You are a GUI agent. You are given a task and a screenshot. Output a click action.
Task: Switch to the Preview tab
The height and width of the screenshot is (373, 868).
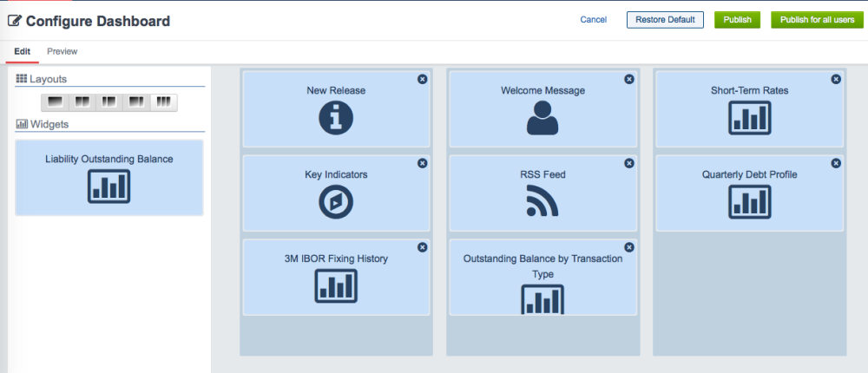pos(62,51)
